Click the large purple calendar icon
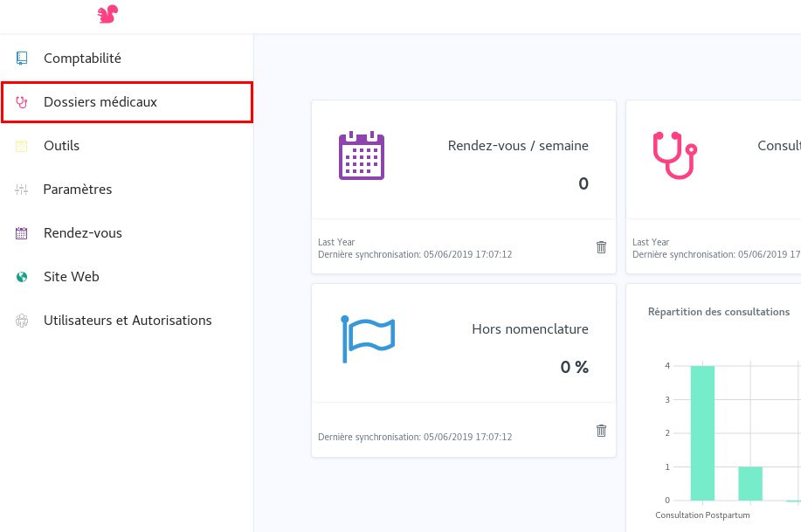 tap(362, 155)
